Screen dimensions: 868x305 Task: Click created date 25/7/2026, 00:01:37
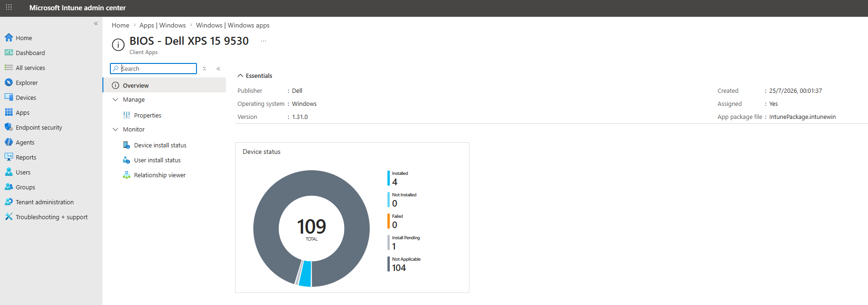pos(795,90)
